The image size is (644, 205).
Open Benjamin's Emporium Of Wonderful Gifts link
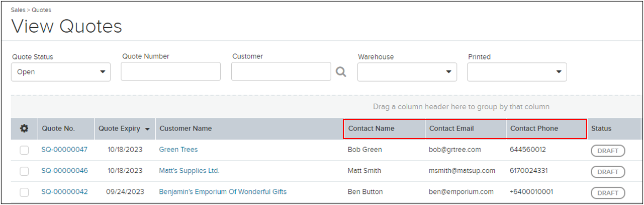coord(223,192)
